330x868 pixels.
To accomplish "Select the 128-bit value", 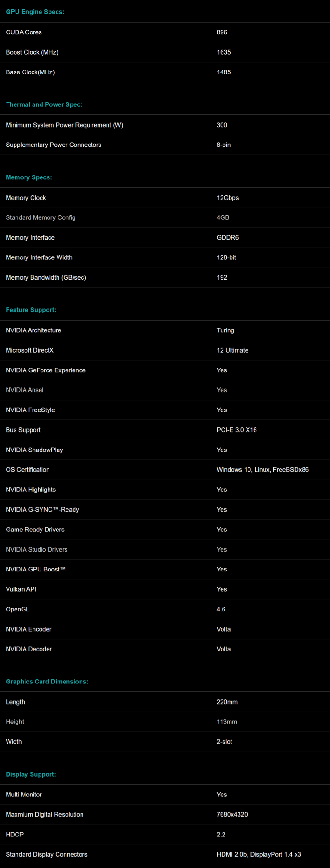I will pyautogui.click(x=226, y=257).
